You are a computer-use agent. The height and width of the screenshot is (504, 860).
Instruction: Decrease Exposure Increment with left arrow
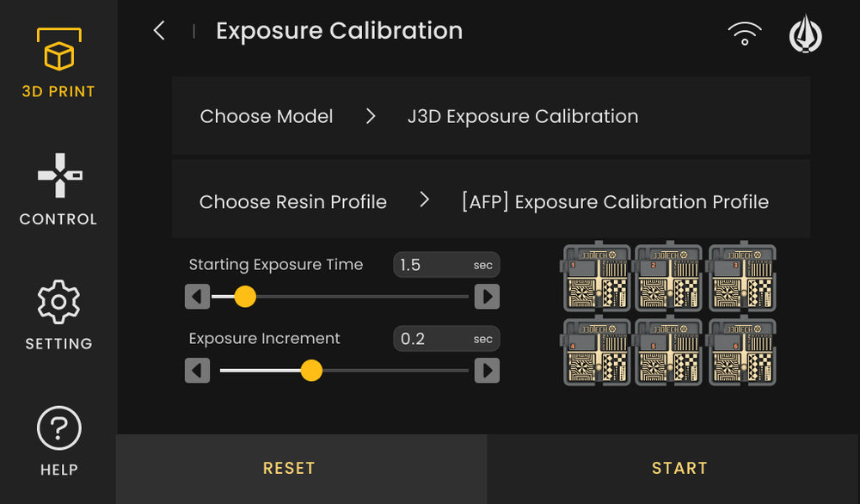(197, 371)
